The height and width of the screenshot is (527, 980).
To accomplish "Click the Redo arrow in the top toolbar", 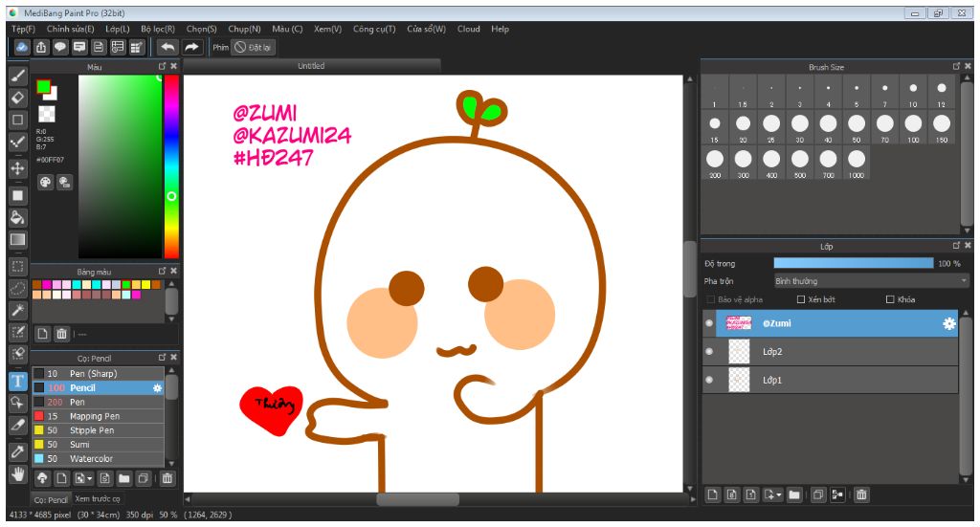I will click(x=191, y=47).
